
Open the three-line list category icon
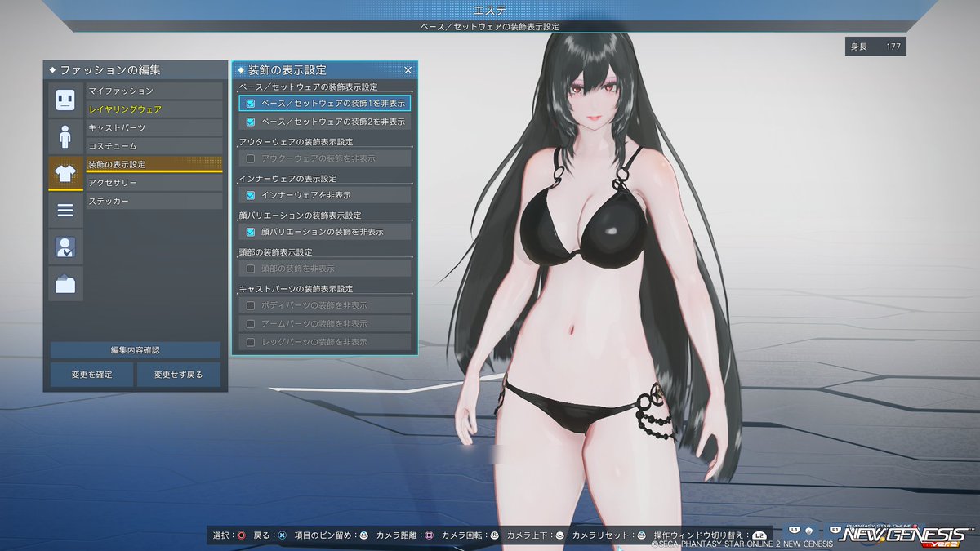[x=65, y=210]
